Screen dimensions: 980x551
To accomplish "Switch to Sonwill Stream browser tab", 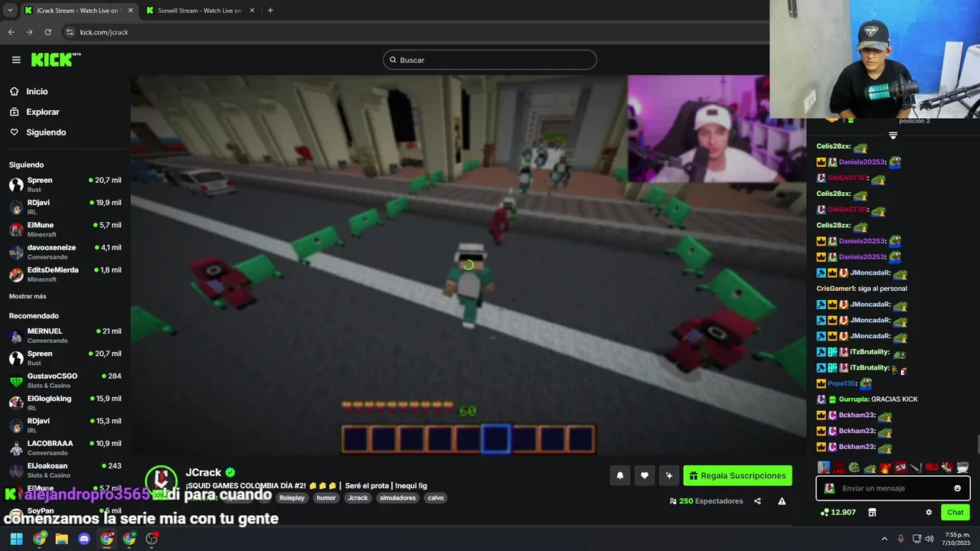I will pos(199,11).
